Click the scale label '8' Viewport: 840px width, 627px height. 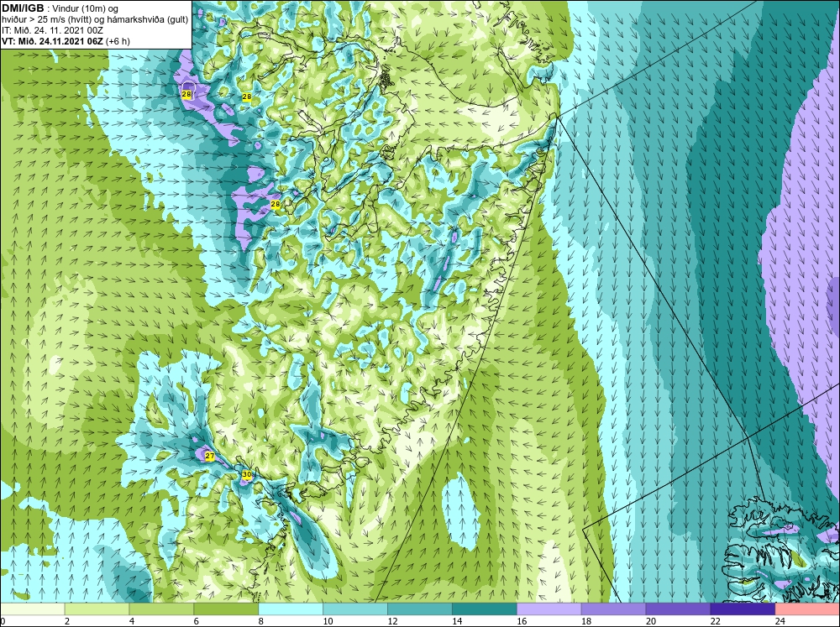(x=261, y=621)
